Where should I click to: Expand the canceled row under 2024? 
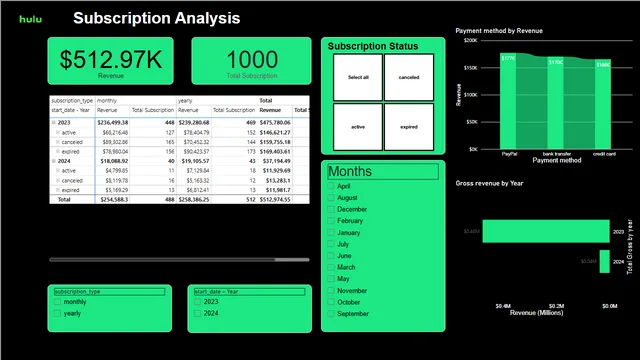pos(58,180)
